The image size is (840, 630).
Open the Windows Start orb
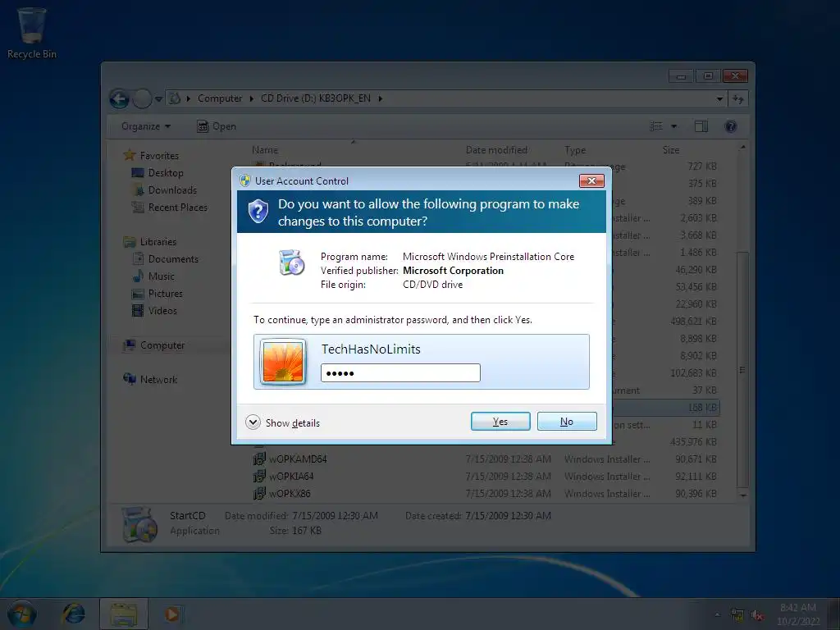point(21,614)
